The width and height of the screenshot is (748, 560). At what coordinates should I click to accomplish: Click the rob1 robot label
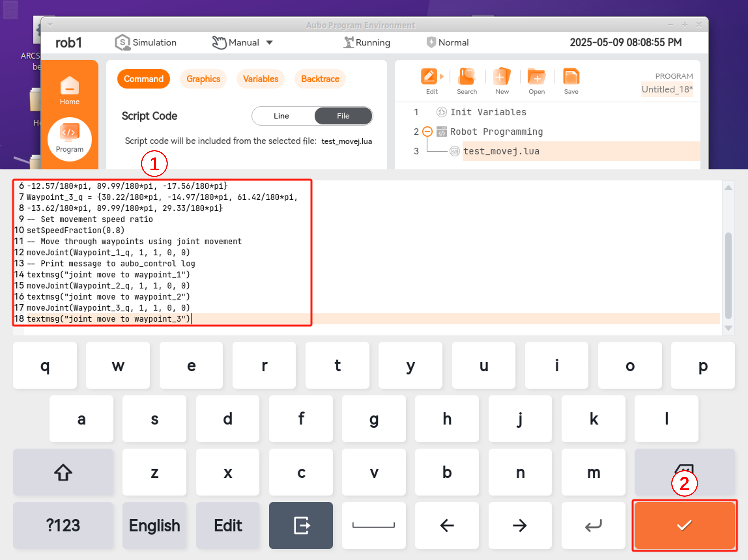69,43
